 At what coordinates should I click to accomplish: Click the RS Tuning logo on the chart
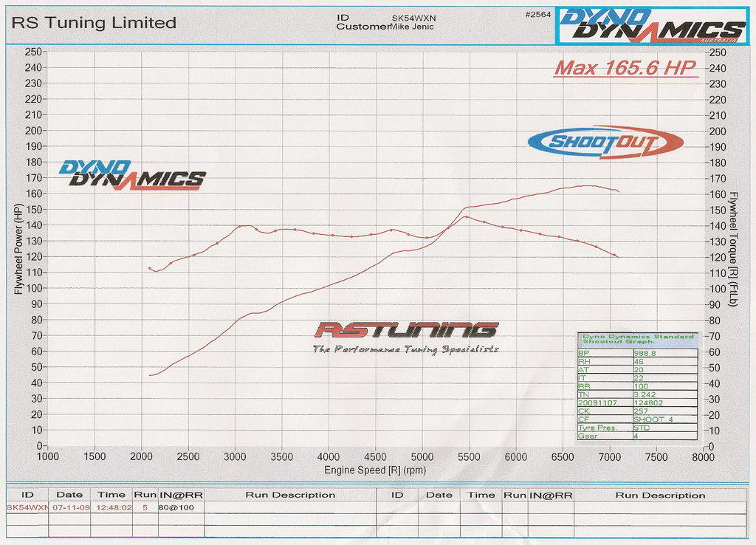point(405,330)
